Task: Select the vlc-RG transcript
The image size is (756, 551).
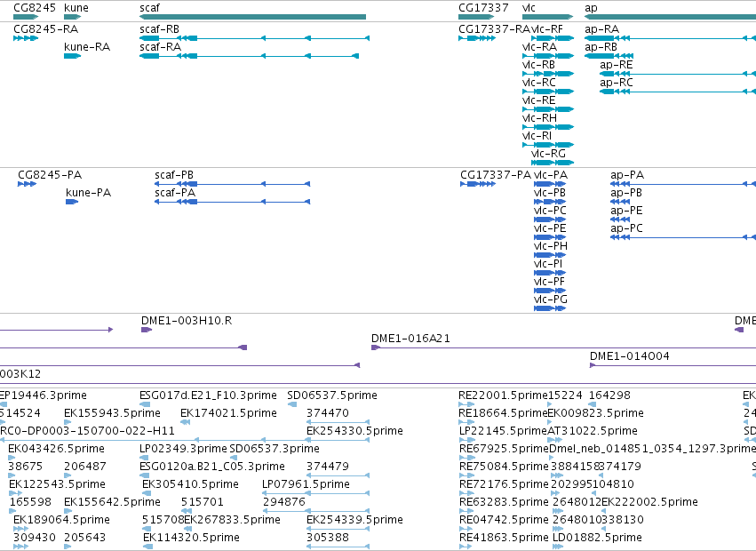Action: coord(553,163)
